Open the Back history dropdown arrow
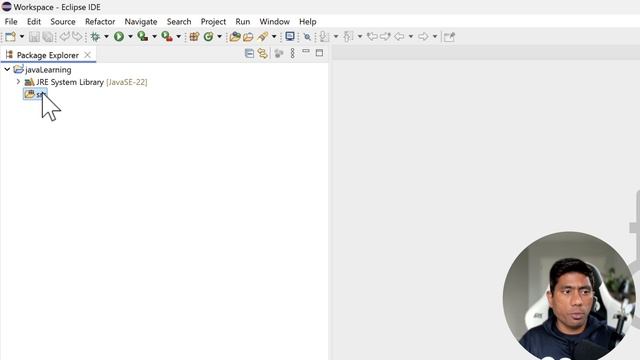Viewport: 640px width, 360px height. 411,37
